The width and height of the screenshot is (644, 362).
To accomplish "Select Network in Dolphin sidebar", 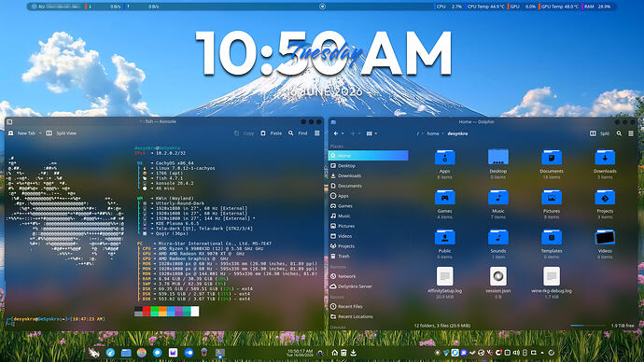I will (369, 276).
